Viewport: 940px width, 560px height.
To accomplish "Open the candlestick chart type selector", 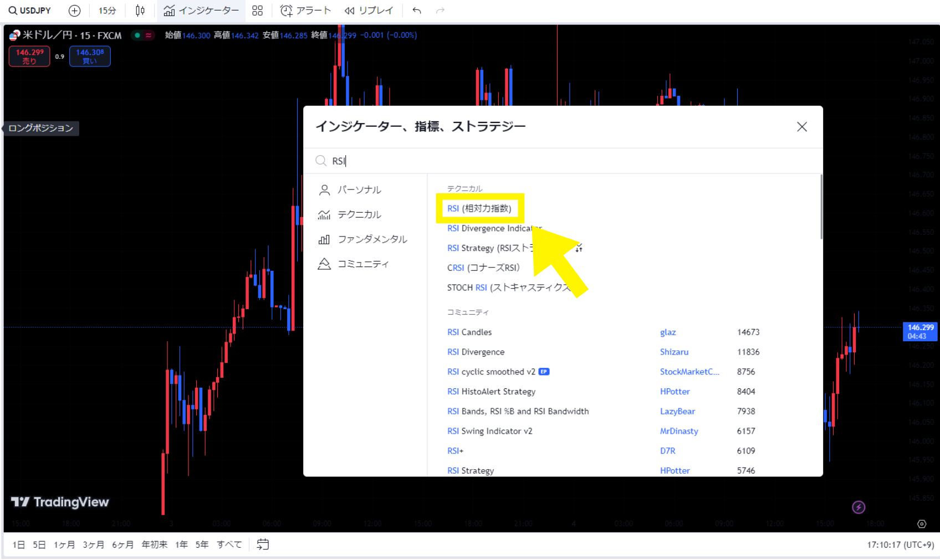I will [140, 11].
